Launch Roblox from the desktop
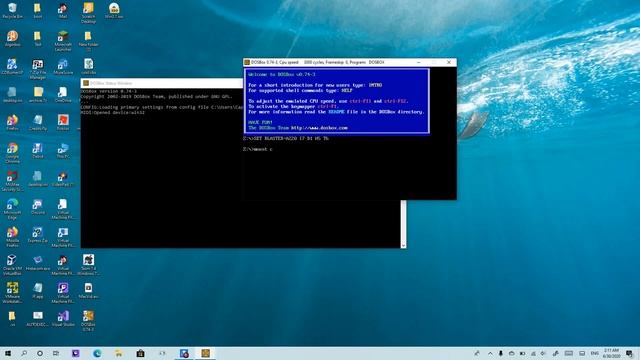The width and height of the screenshot is (640, 360). click(x=63, y=122)
